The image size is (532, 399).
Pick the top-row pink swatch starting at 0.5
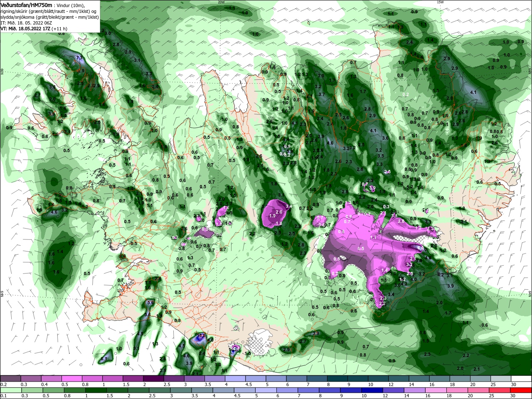click(x=71, y=378)
